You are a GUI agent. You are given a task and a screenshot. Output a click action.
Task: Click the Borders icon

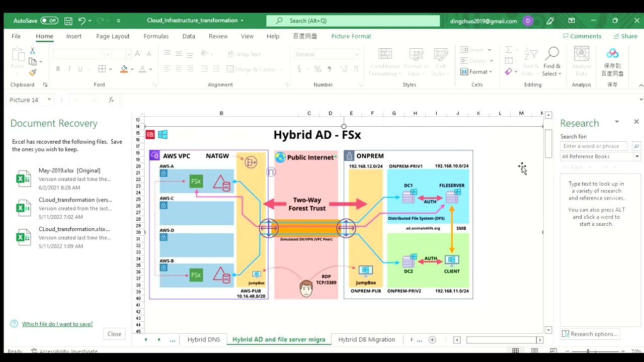pos(102,69)
